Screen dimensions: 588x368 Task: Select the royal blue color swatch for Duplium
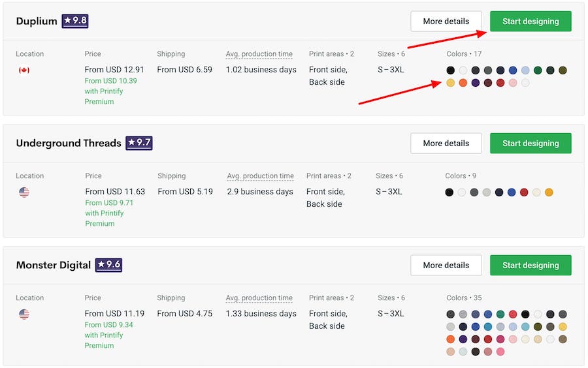[513, 70]
